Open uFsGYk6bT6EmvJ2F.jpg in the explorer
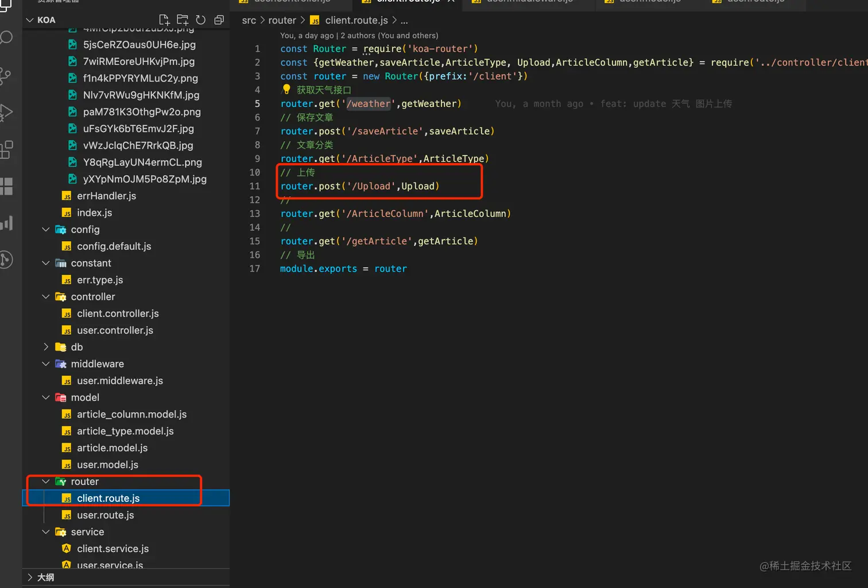The height and width of the screenshot is (588, 868). click(138, 129)
